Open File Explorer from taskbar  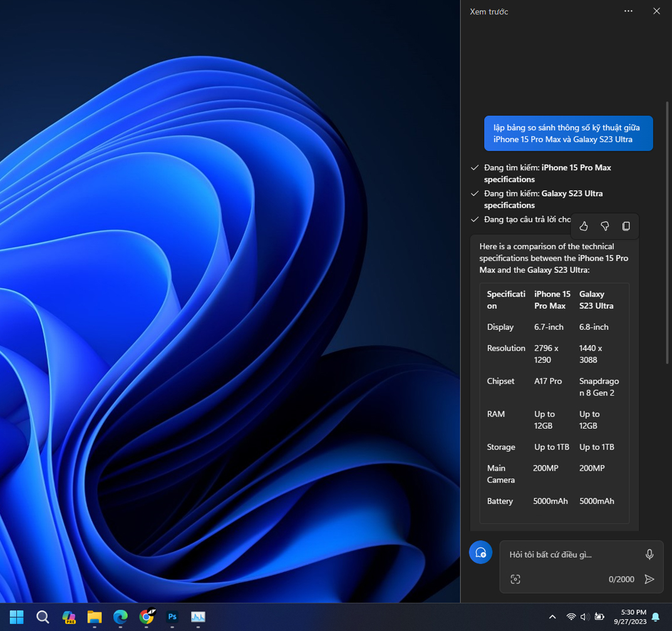(x=95, y=617)
